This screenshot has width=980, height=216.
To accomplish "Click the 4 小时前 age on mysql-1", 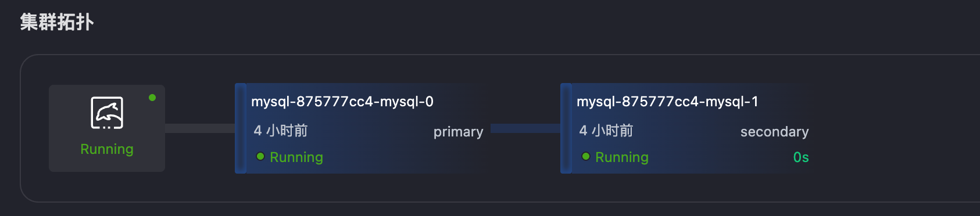I will [606, 131].
